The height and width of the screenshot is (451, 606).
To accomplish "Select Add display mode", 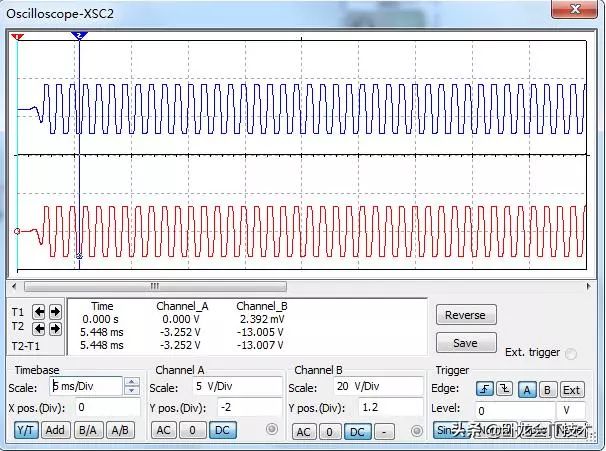I will pos(55,430).
